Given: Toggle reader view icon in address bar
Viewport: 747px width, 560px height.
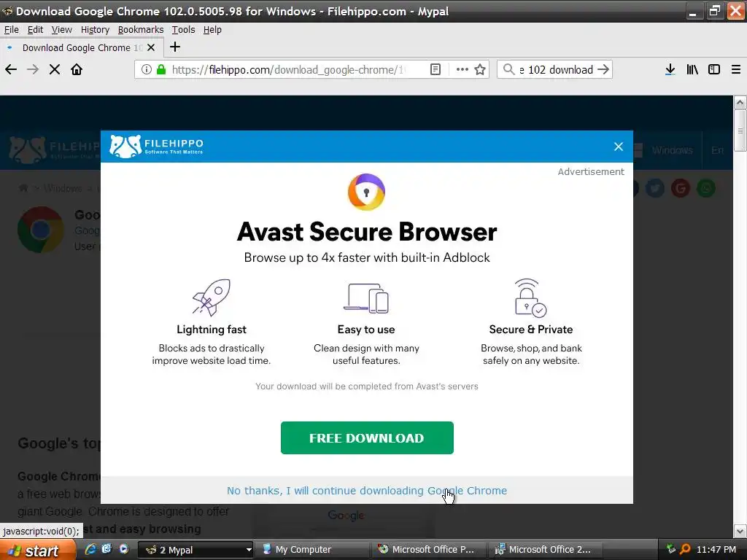Looking at the screenshot, I should [x=436, y=69].
